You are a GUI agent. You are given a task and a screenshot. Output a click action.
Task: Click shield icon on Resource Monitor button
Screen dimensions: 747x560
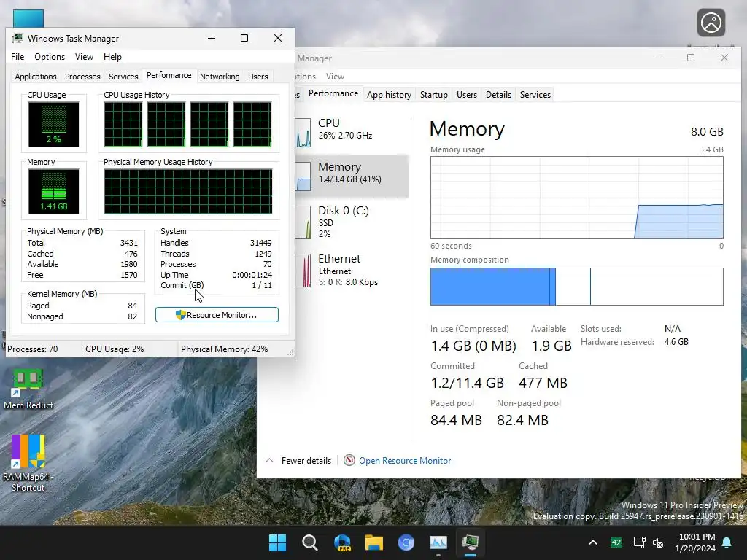pos(181,315)
